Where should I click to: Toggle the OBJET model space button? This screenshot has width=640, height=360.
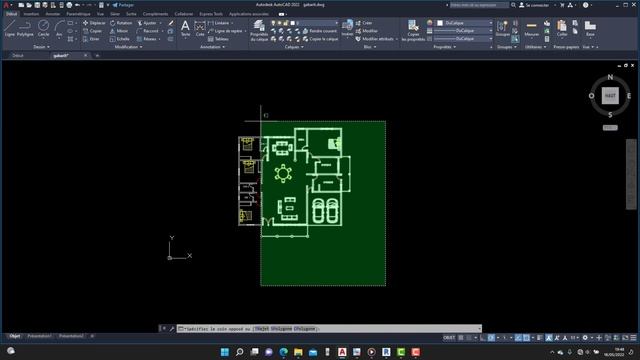pos(449,338)
